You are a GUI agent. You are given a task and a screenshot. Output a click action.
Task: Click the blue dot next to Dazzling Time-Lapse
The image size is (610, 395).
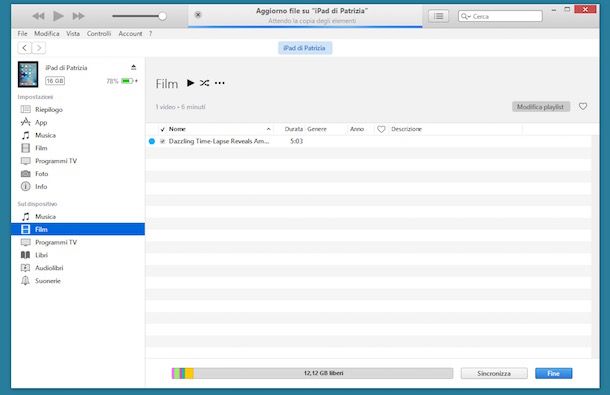click(152, 141)
